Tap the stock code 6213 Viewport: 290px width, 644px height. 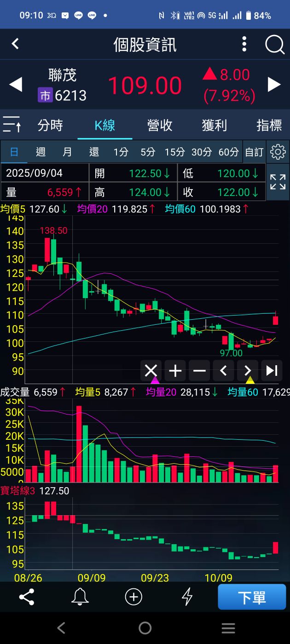click(x=71, y=95)
